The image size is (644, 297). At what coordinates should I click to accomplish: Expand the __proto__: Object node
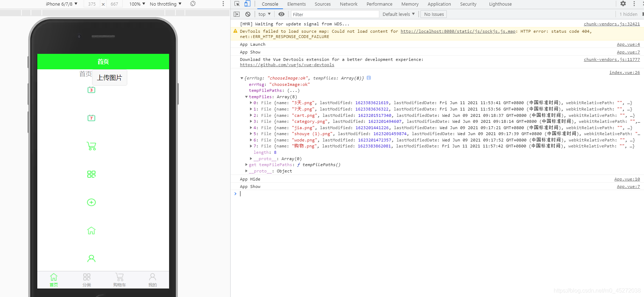click(246, 171)
